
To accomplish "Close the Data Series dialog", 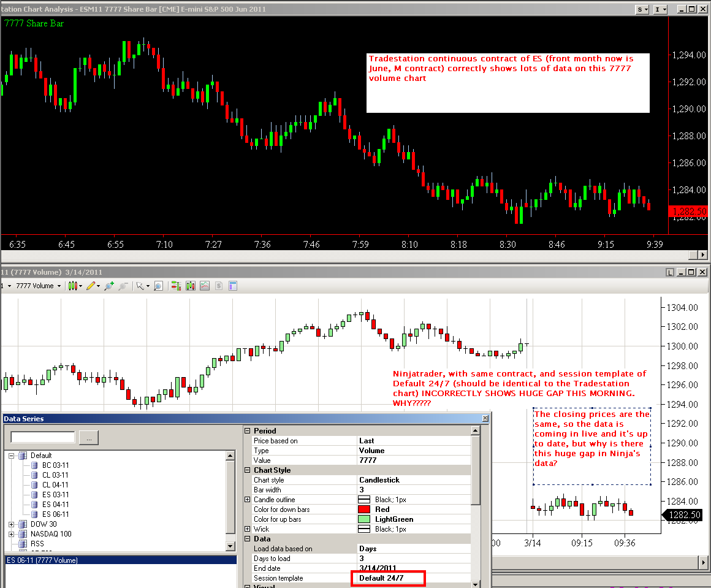I will (485, 418).
